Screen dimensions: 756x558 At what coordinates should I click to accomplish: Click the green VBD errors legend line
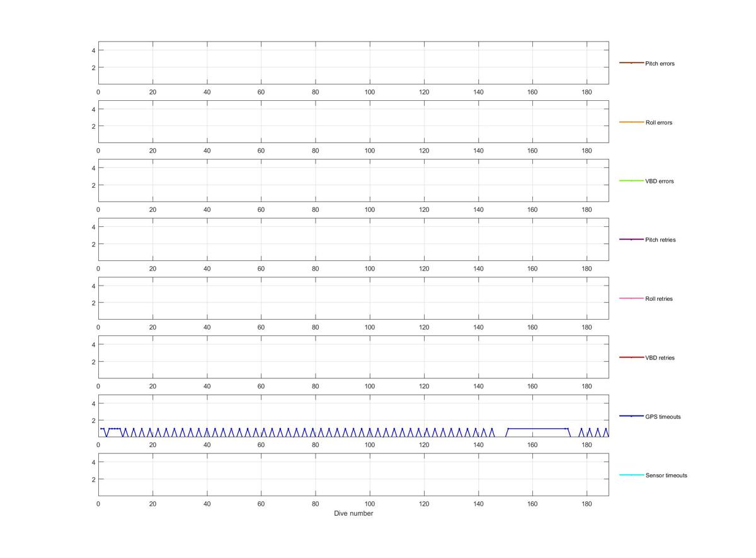(631, 181)
